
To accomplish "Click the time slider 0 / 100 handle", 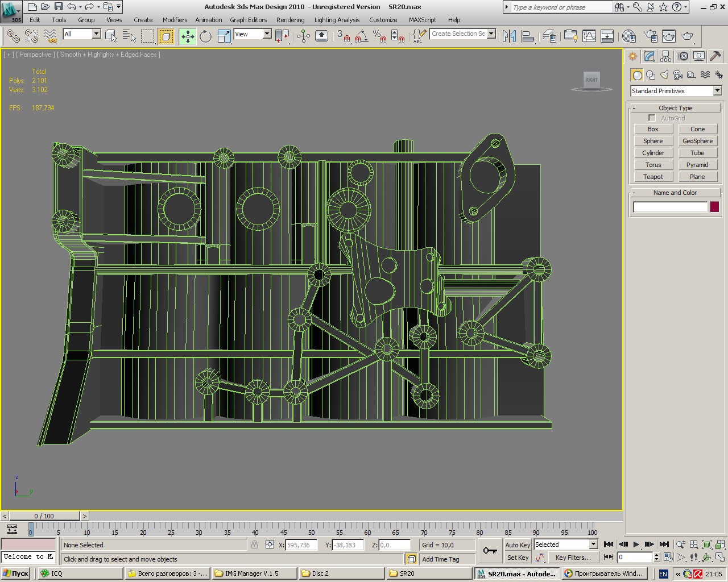I will 44,516.
